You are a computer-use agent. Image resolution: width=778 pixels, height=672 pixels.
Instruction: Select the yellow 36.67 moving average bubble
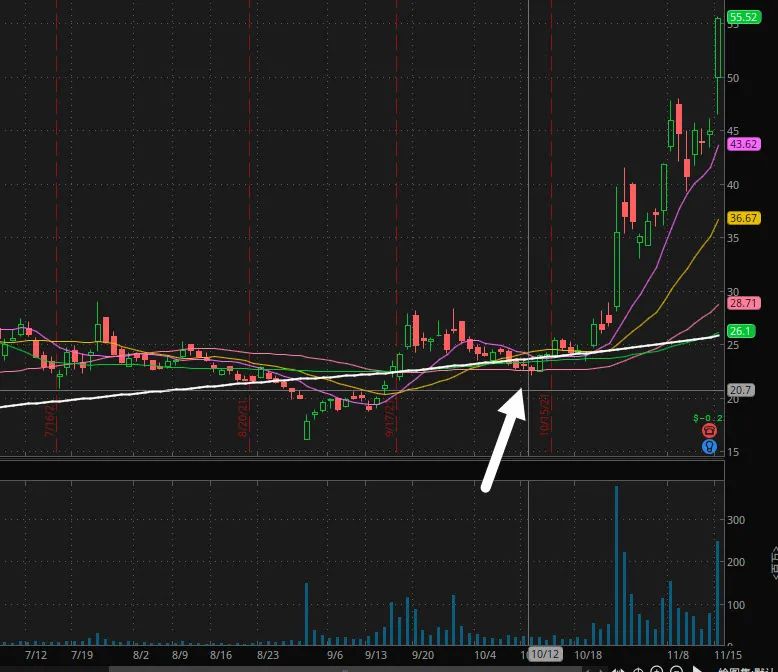tap(743, 217)
